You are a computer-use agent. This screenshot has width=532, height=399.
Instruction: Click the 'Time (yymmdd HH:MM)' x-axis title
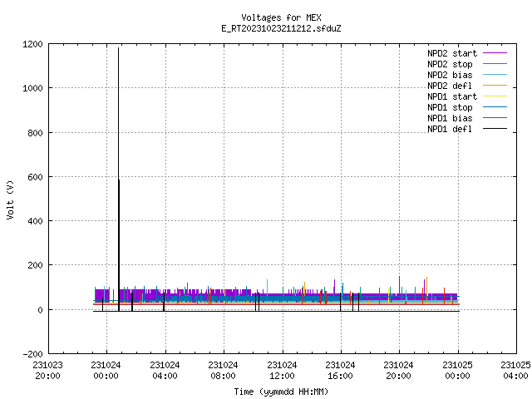281,392
